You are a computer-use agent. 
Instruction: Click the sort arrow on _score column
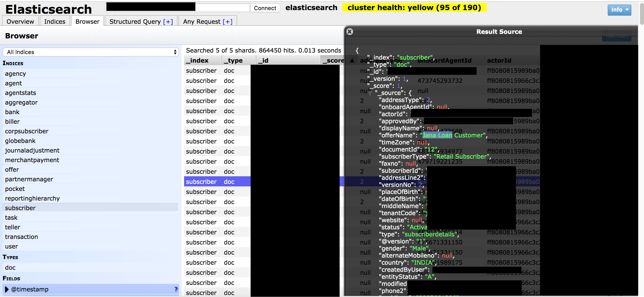(352, 60)
